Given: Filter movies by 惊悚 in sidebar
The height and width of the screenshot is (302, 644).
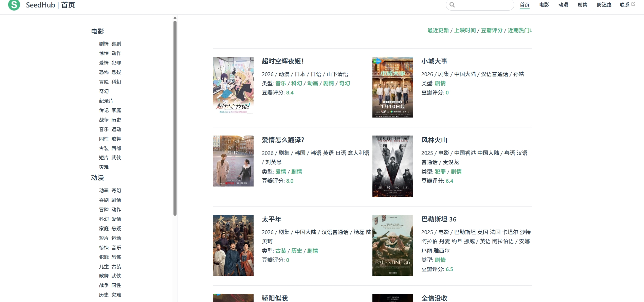Looking at the screenshot, I should click(104, 53).
